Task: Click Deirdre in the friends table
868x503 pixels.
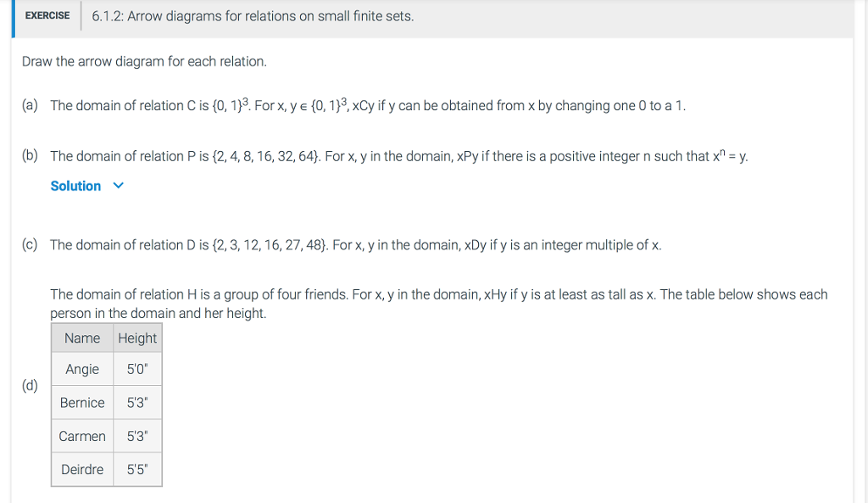Action: coord(81,469)
